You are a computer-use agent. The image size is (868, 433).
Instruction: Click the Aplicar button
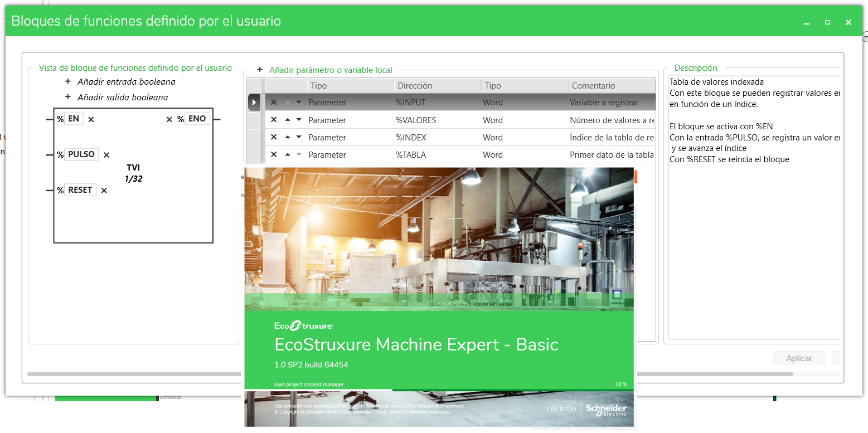pos(799,358)
